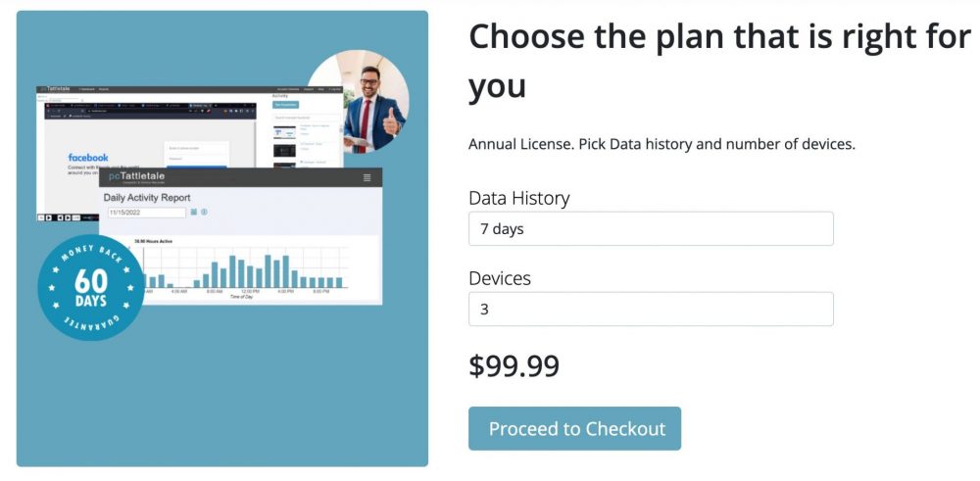This screenshot has width=980, height=481.
Task: Click the Choose the plan heading
Action: tap(719, 61)
